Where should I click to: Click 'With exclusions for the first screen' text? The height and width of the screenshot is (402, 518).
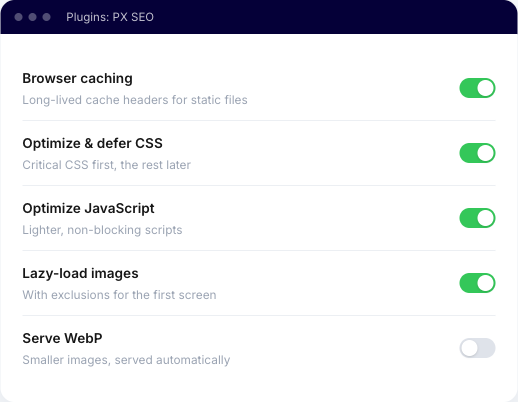(x=119, y=295)
